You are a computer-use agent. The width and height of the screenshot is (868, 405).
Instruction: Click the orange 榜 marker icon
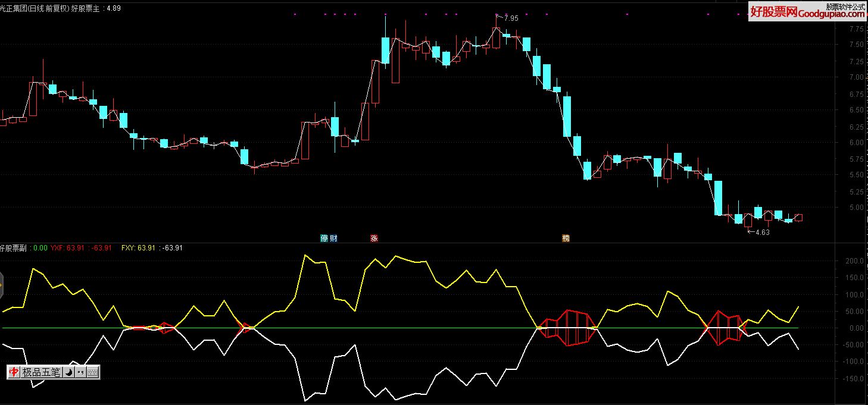click(566, 238)
